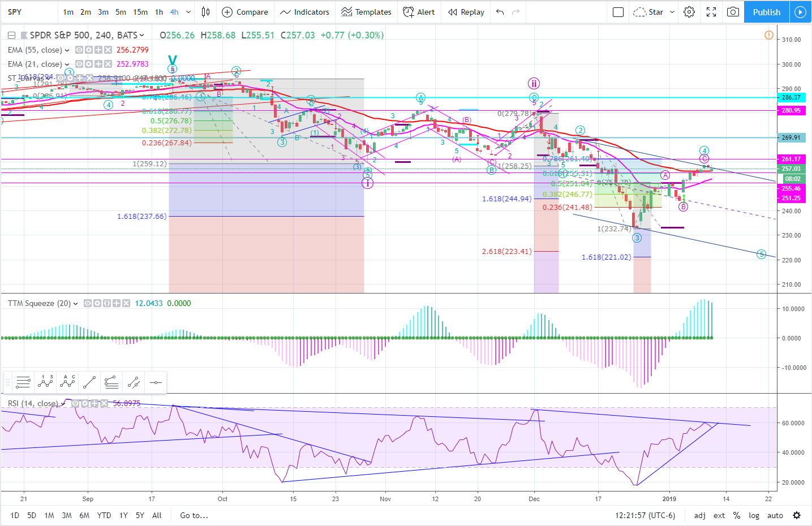This screenshot has width=812, height=526.
Task: Toggle auto scale mode
Action: pyautogui.click(x=775, y=515)
